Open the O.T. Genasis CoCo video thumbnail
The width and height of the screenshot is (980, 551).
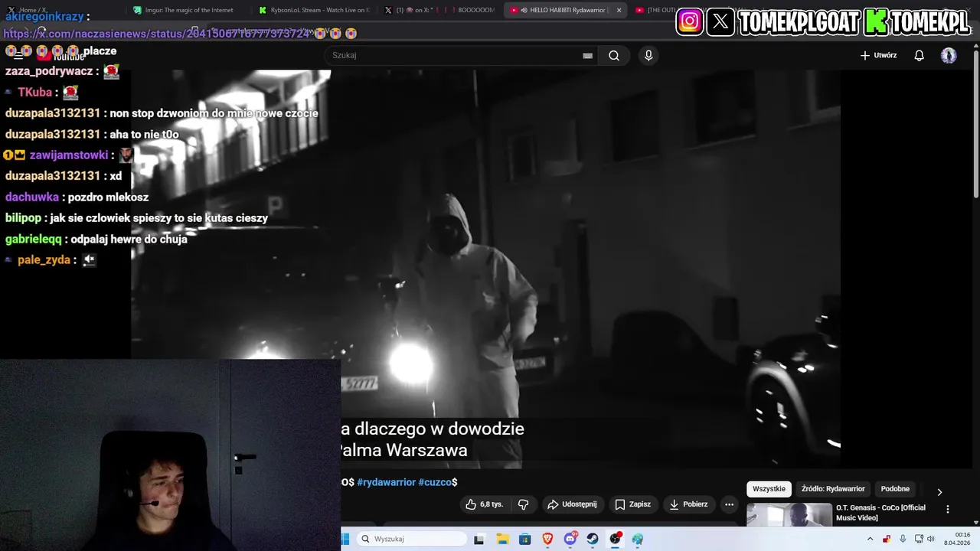[x=789, y=514]
